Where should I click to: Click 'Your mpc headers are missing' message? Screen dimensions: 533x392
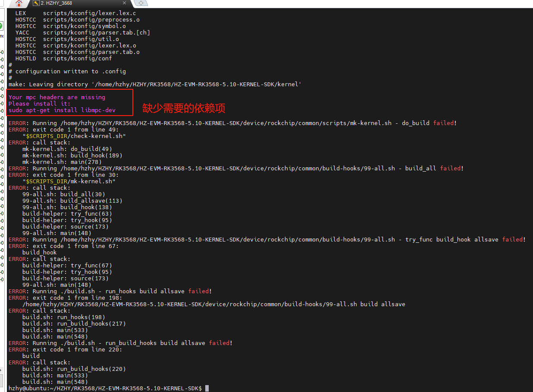point(57,97)
